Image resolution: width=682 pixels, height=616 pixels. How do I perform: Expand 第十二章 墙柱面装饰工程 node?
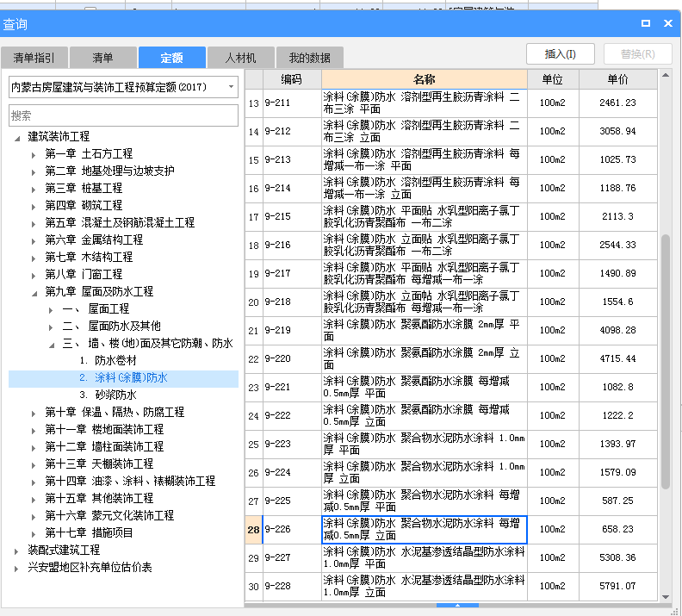click(x=34, y=448)
